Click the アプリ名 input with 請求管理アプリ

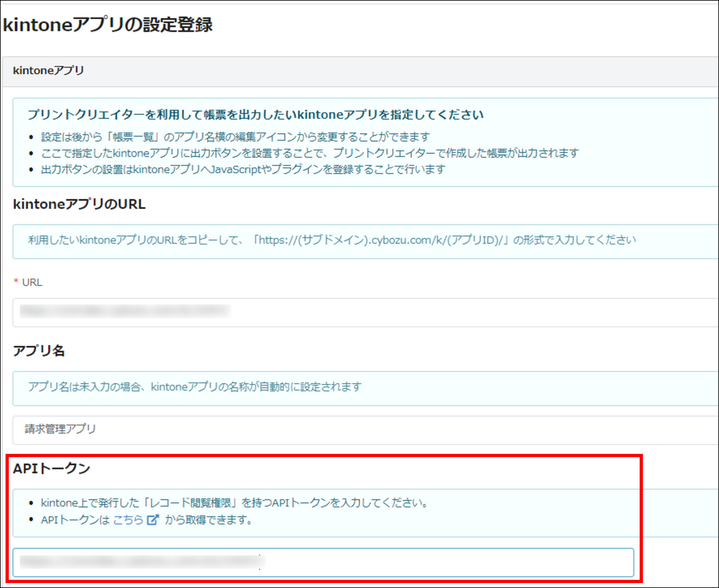point(365,430)
